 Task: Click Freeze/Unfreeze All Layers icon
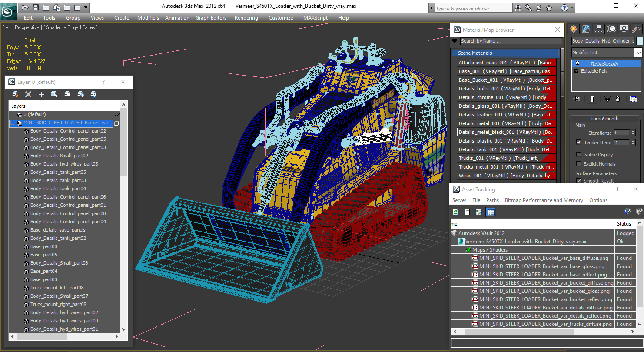(93, 94)
